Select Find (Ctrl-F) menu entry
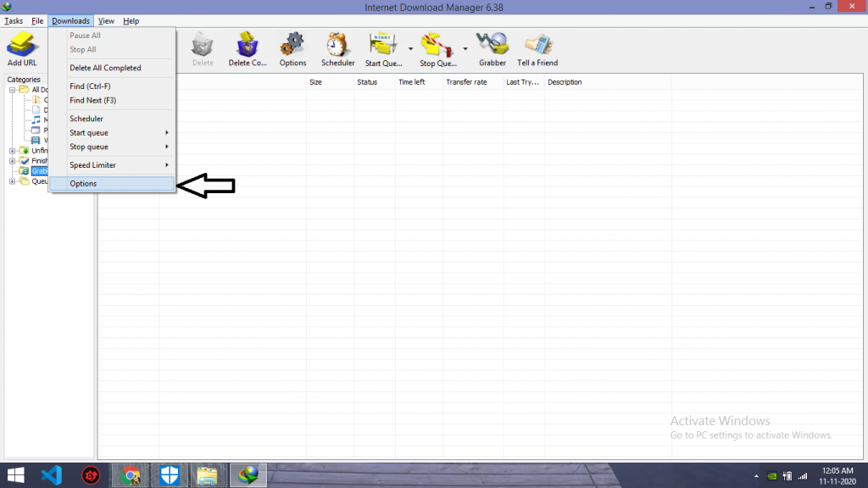 [x=113, y=86]
